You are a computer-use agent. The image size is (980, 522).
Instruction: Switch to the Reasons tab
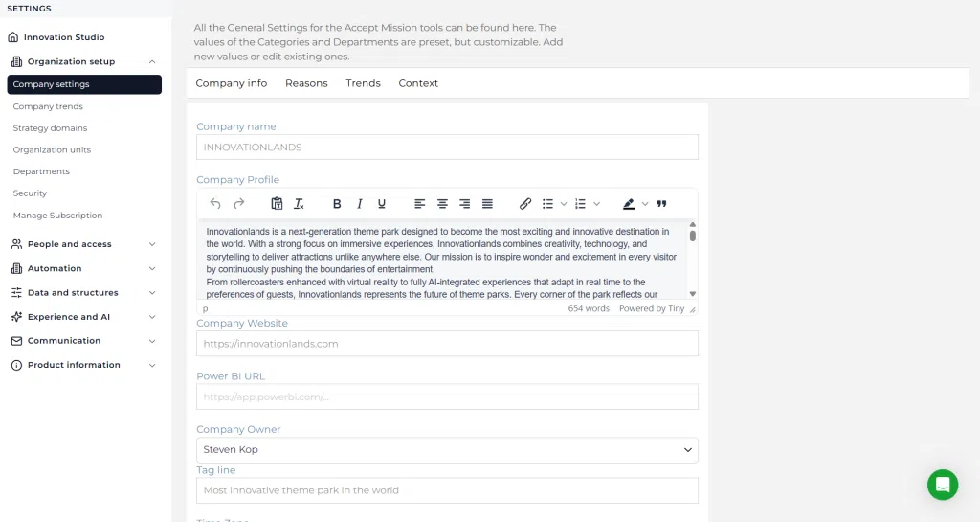306,83
